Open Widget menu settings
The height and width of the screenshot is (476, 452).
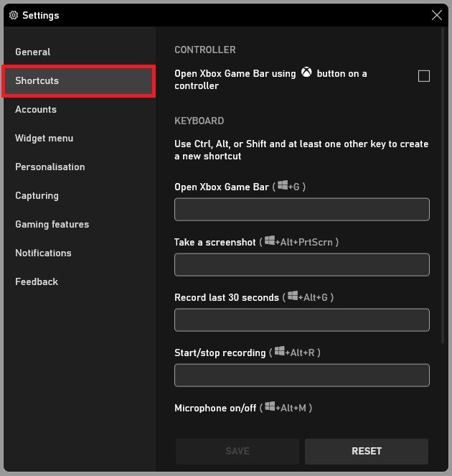pyautogui.click(x=44, y=138)
